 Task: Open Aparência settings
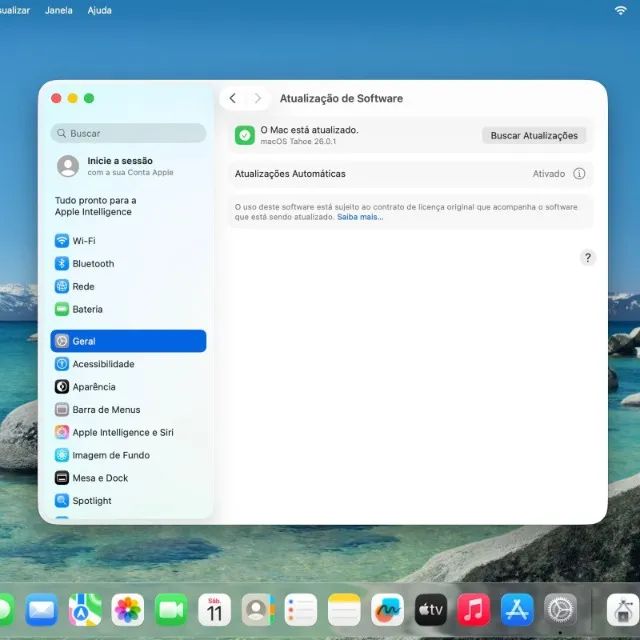point(128,387)
